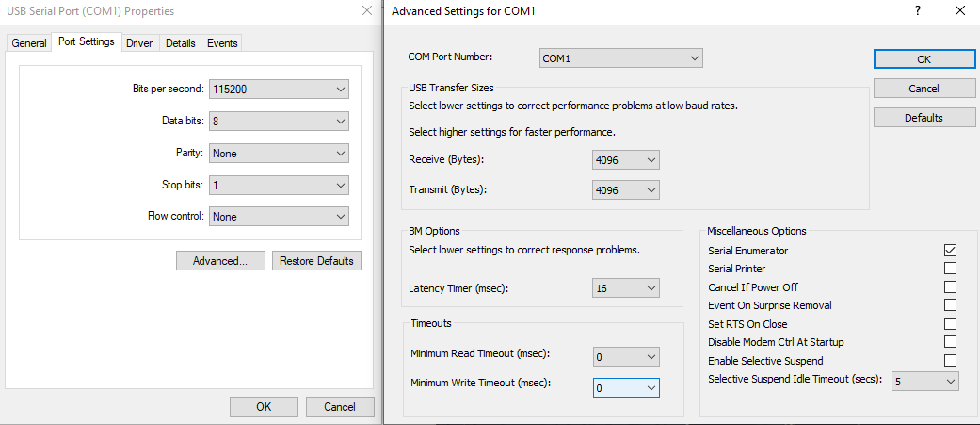Switch to the Driver tab
Screen dimensions: 980x425
139,43
